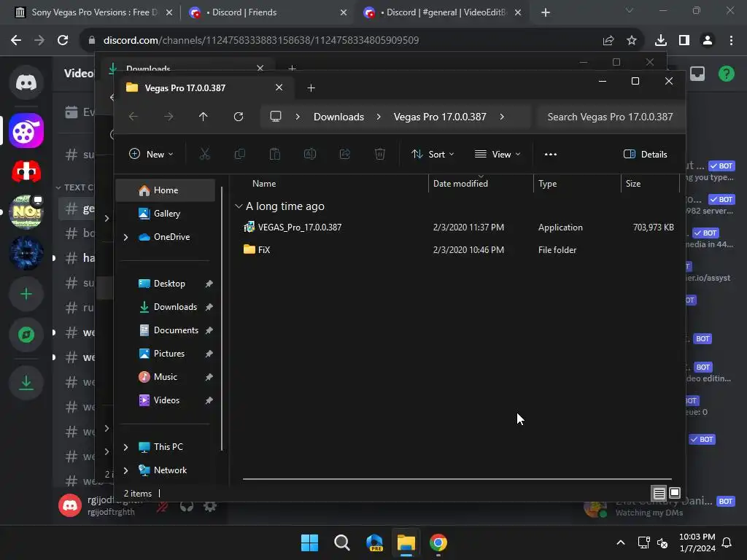747x560 pixels.
Task: Open Discord Help question mark icon
Action: click(x=727, y=74)
